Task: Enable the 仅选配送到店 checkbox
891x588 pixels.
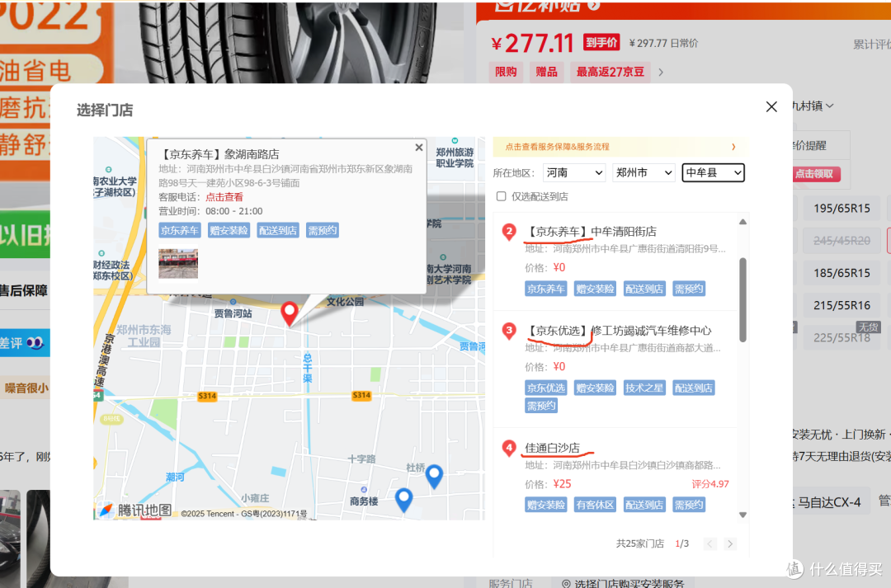Action: point(501,195)
